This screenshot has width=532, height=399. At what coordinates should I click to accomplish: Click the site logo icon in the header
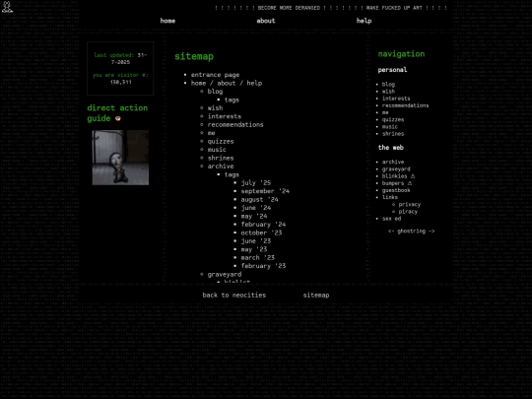(x=7, y=7)
